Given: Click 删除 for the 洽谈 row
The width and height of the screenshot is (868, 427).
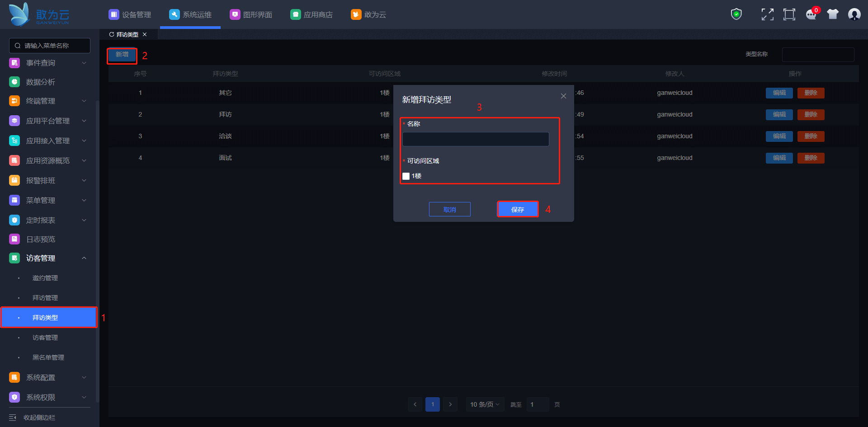Looking at the screenshot, I should tap(811, 136).
